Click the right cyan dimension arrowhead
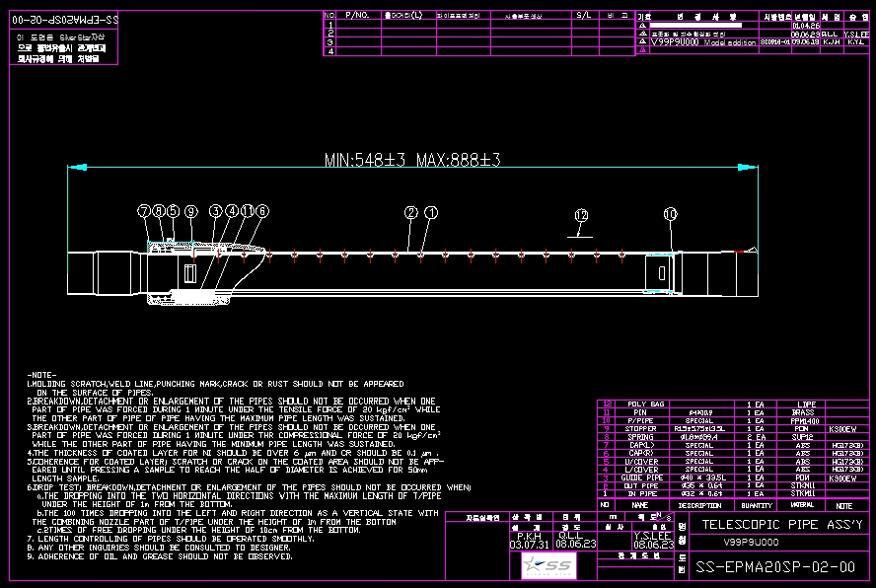 (x=748, y=167)
